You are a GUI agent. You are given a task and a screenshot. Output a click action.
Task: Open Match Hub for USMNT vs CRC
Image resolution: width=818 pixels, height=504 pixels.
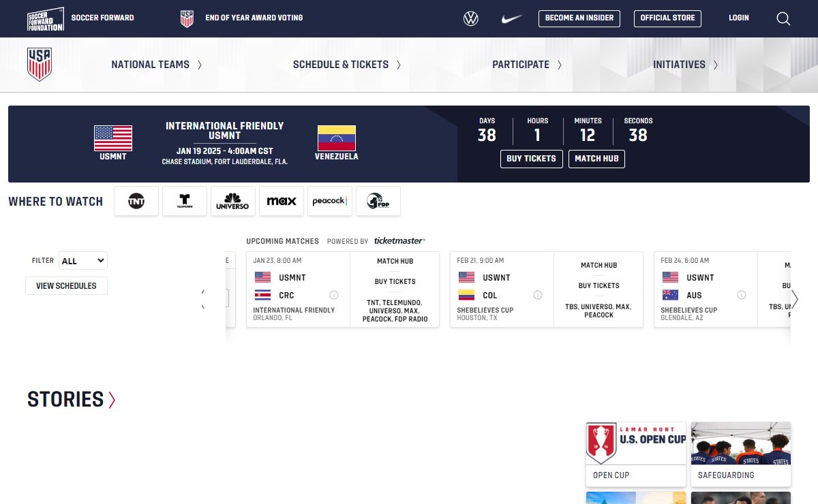(395, 262)
